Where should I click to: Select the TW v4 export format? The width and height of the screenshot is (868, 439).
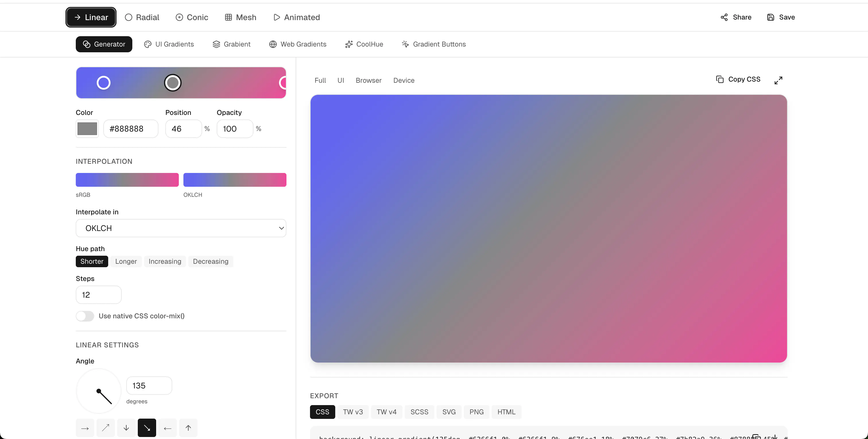[386, 412]
